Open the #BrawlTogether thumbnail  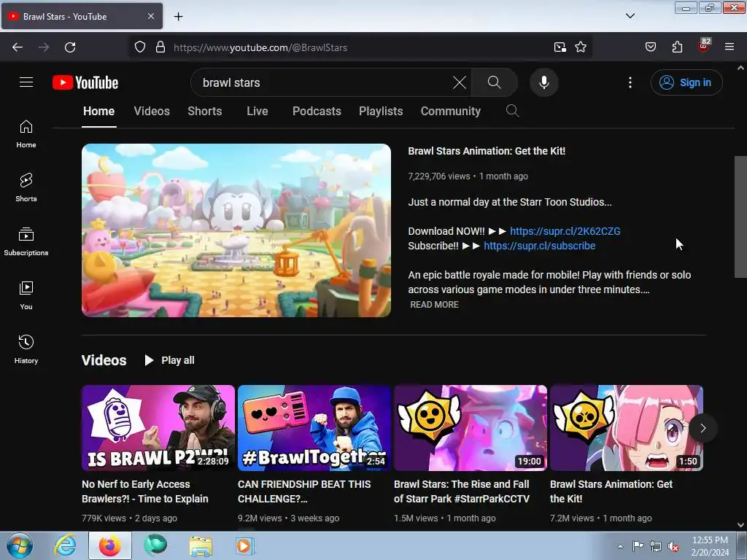click(x=314, y=428)
